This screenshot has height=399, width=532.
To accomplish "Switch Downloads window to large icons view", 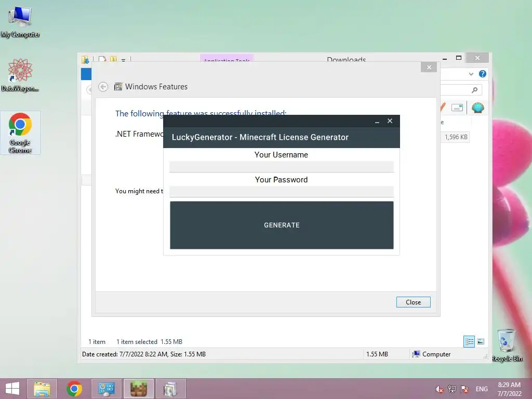I will (x=481, y=341).
